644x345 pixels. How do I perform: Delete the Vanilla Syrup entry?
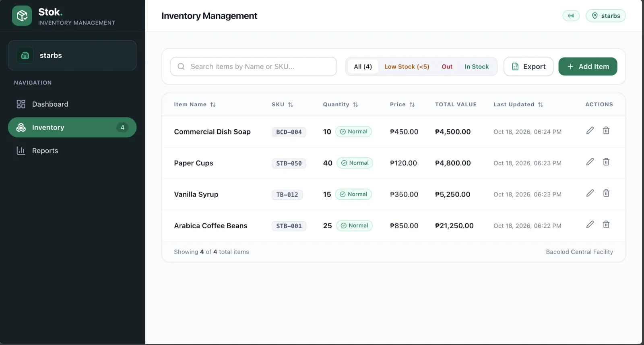[x=606, y=193]
